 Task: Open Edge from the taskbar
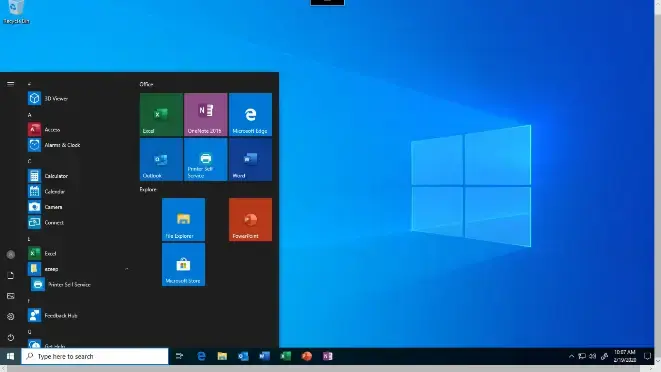(202, 356)
